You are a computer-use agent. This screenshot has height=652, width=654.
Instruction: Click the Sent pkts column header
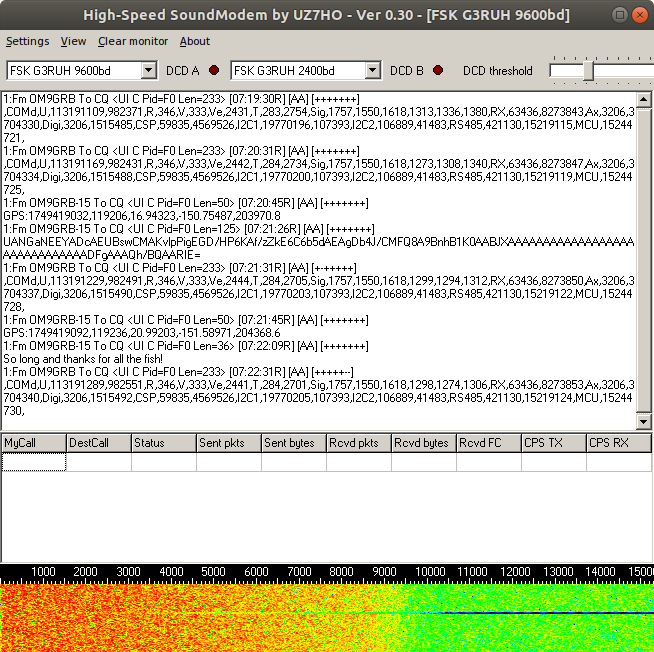tap(228, 443)
